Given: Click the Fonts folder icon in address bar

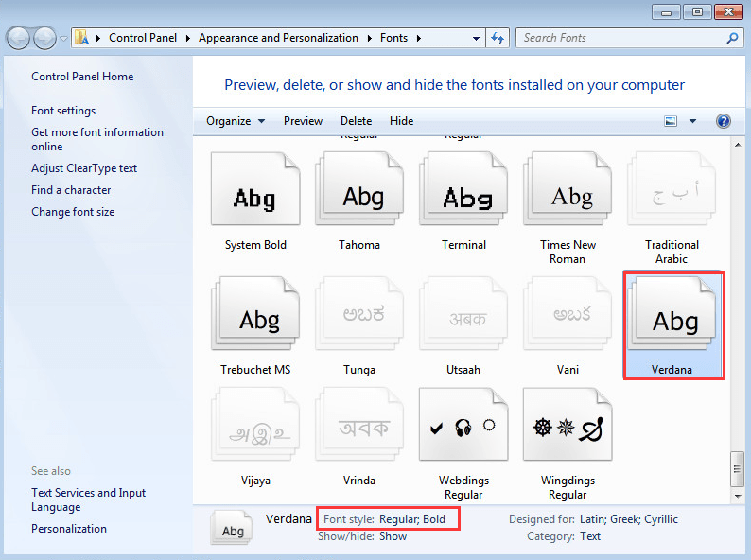Looking at the screenshot, I should (x=82, y=38).
